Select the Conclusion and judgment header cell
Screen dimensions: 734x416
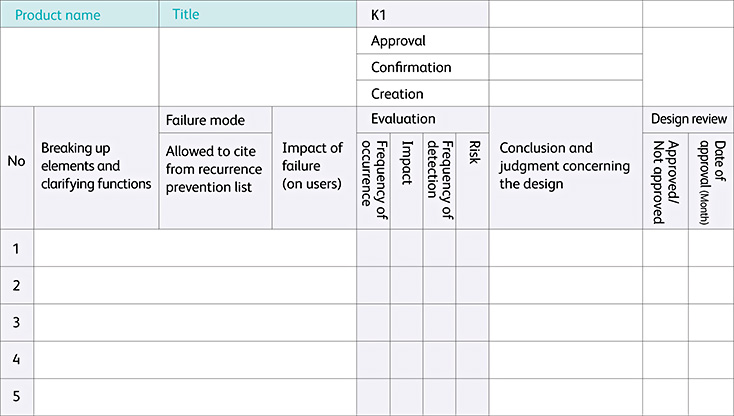(x=565, y=166)
